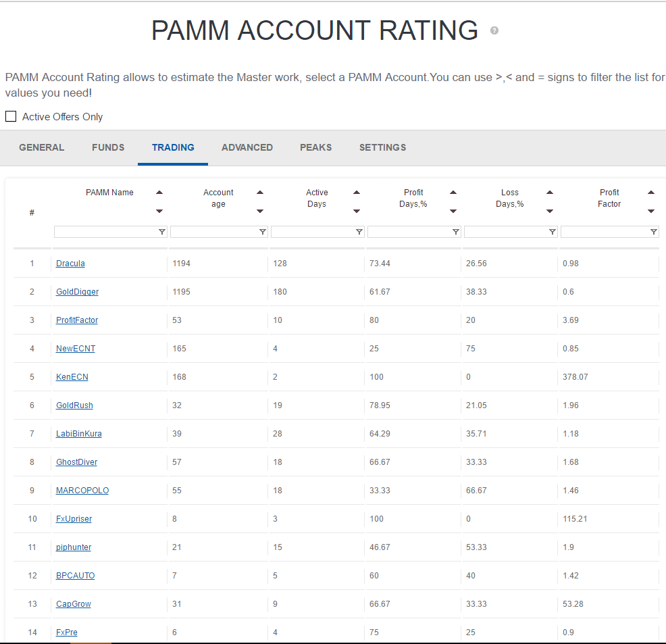Open the KenECN PAMM account link
666x644 pixels.
[72, 377]
